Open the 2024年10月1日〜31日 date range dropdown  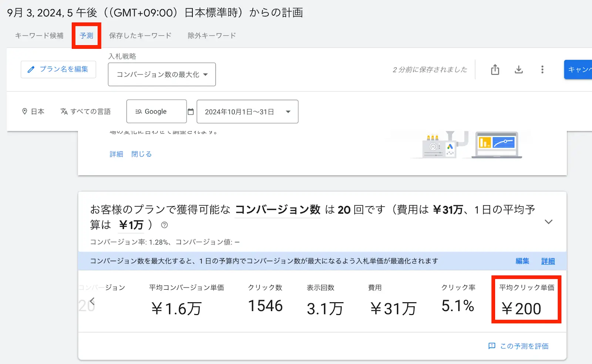tap(247, 111)
